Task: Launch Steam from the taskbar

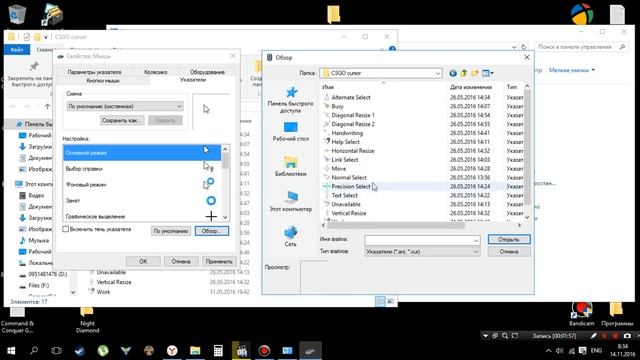Action: [x=80, y=351]
